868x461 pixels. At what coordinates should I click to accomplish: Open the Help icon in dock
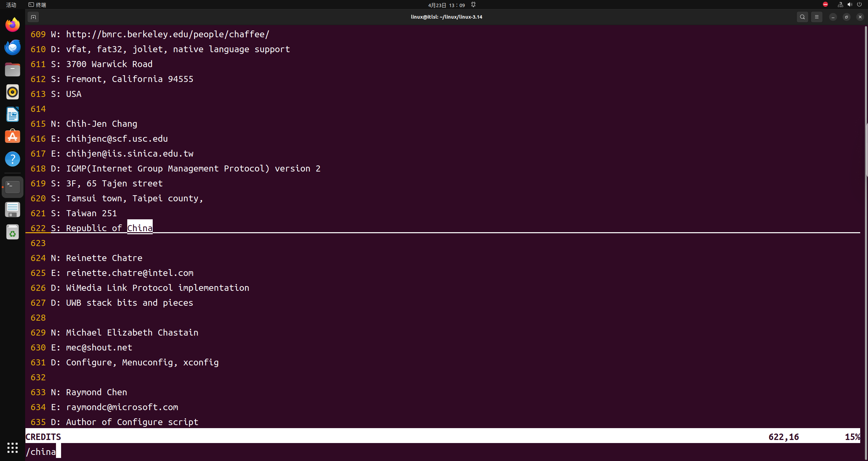(13, 159)
